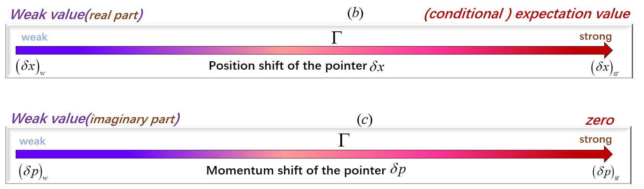The width and height of the screenshot is (644, 189).
Task: Click the arrowhead of the bottom gradient bar
Action: tap(608, 154)
